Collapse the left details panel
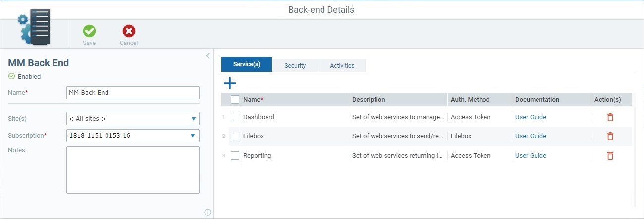 point(208,56)
